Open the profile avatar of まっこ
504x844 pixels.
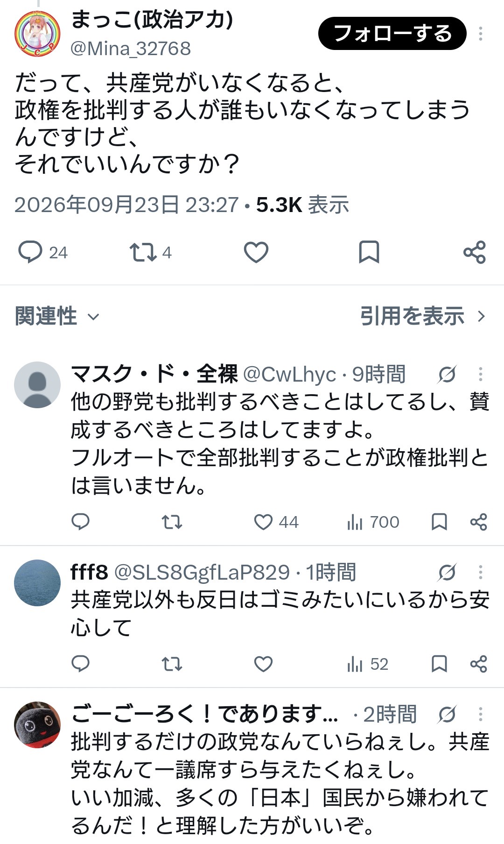tap(37, 34)
